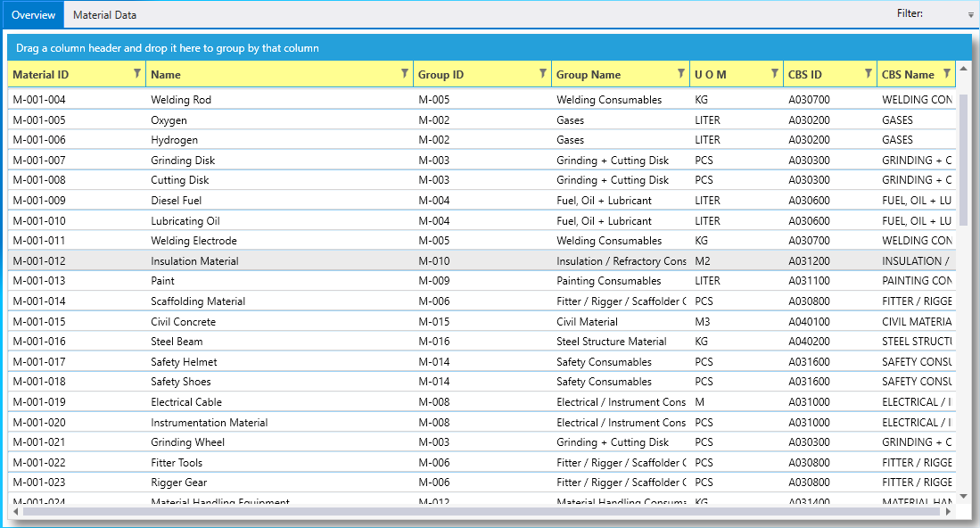
Task: Select the Grinding Wheel name cell
Action: 279,442
